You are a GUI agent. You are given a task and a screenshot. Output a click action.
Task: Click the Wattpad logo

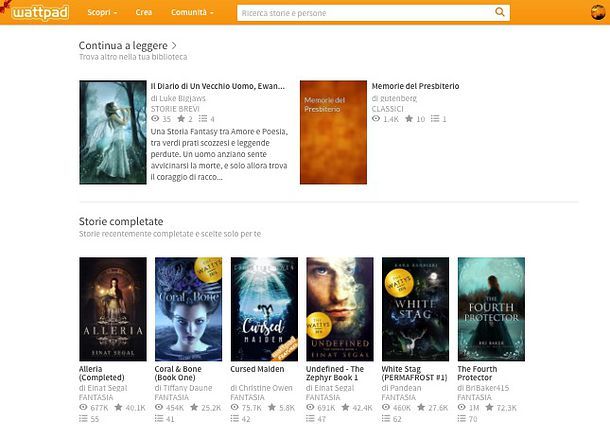click(40, 12)
